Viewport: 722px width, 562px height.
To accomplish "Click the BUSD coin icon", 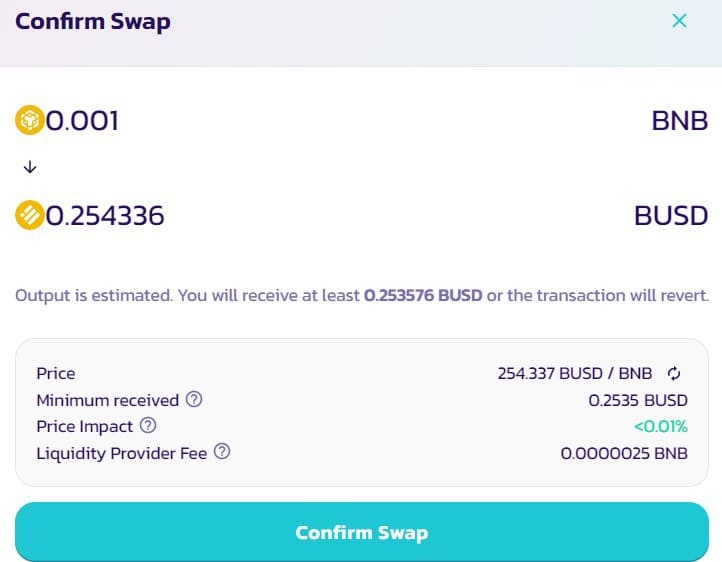I will coord(30,215).
